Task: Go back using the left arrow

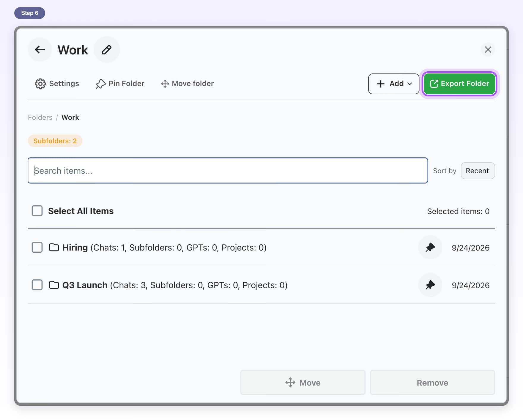Action: tap(40, 50)
